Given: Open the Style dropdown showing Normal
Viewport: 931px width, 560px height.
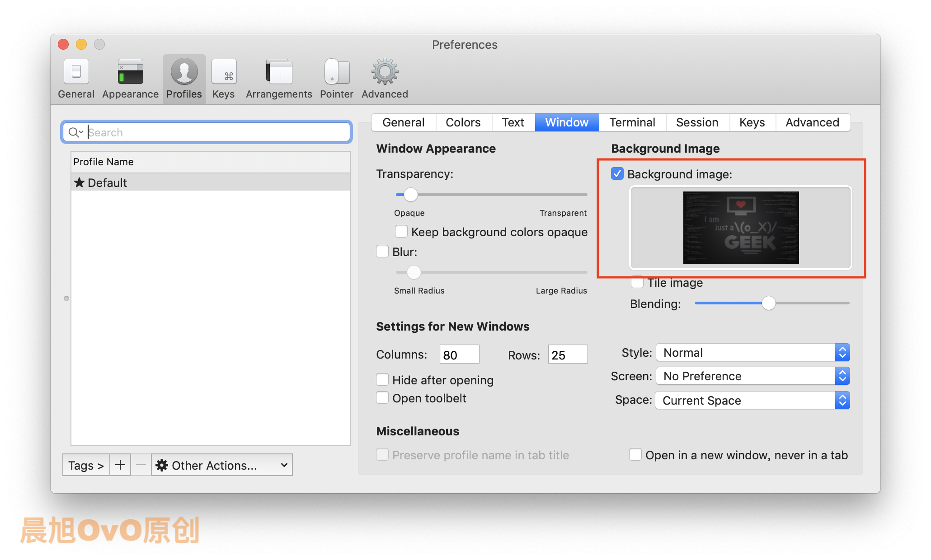Looking at the screenshot, I should (752, 353).
